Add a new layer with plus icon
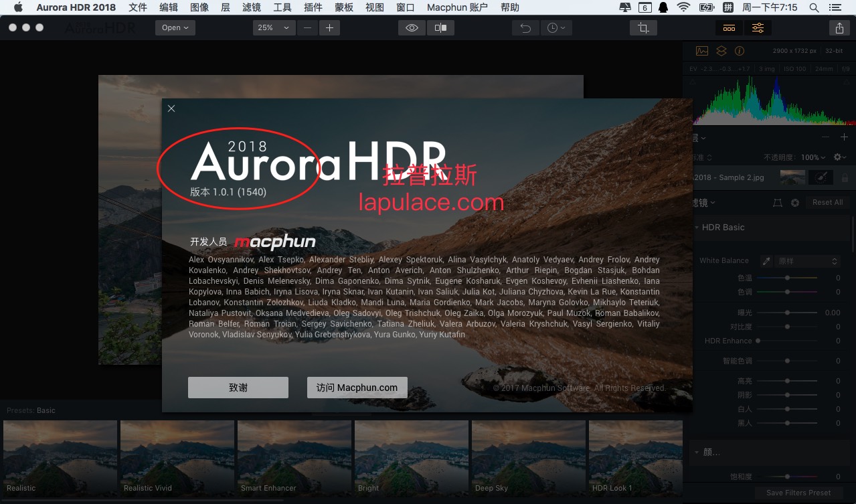 pyautogui.click(x=845, y=137)
